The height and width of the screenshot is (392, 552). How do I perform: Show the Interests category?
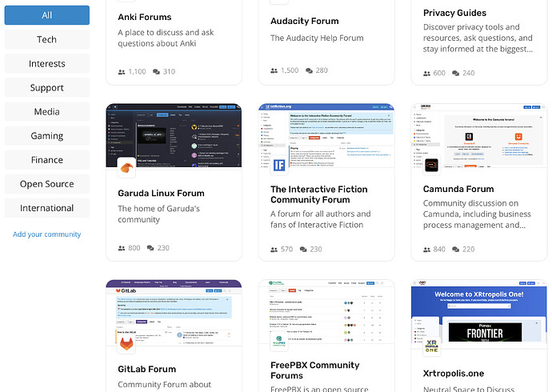47,64
